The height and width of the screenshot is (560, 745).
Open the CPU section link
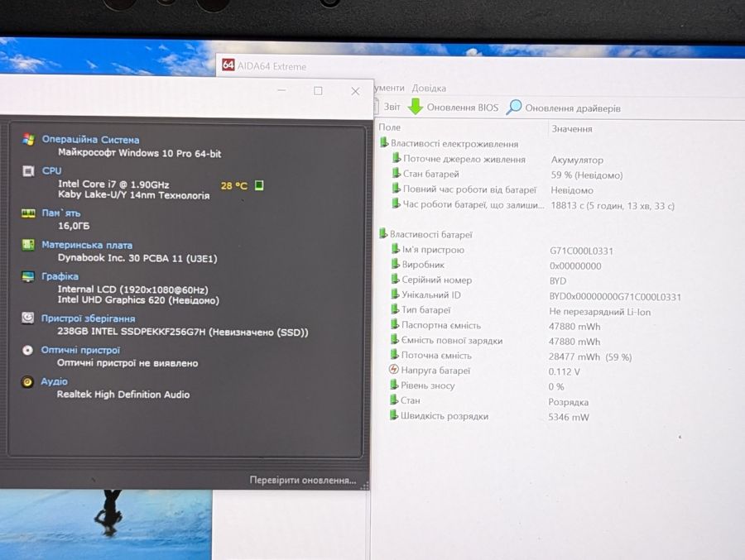point(52,170)
